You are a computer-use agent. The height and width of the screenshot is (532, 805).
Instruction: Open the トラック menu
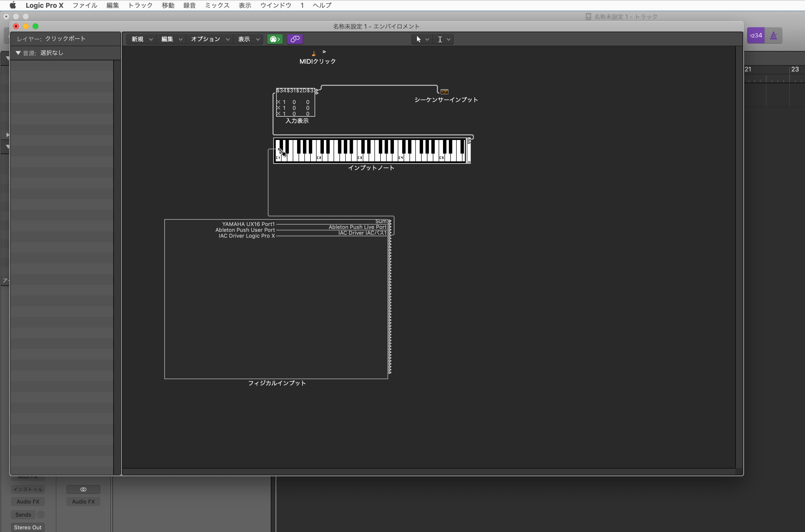point(140,5)
